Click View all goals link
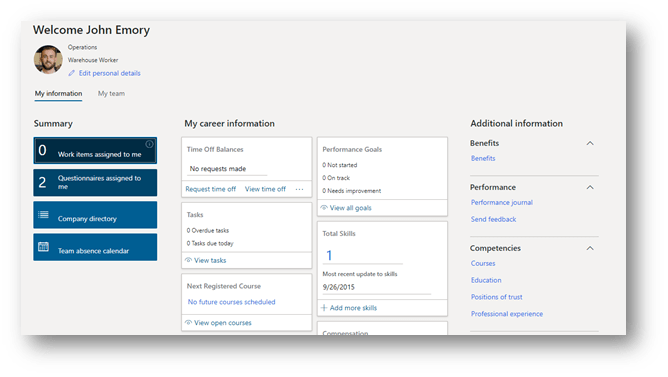 pos(351,208)
